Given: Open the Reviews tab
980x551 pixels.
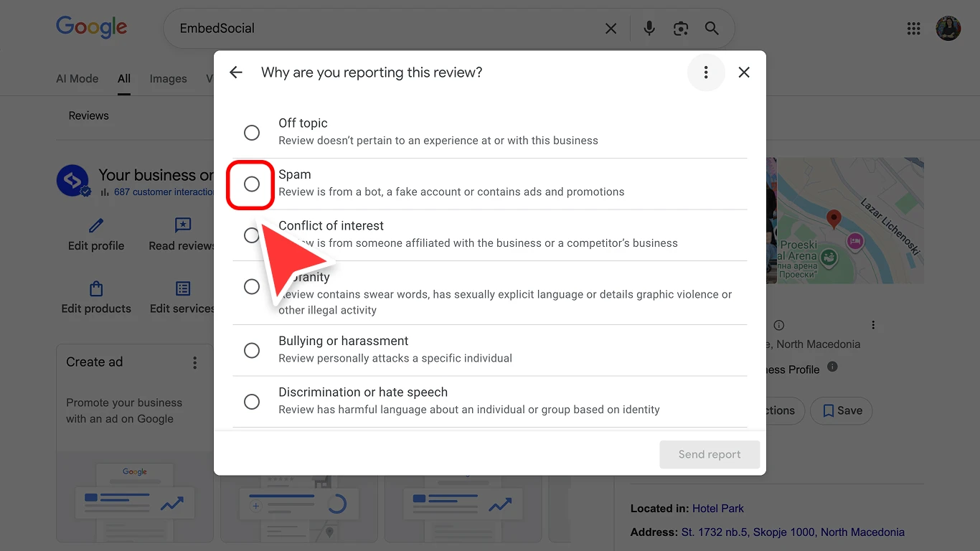Looking at the screenshot, I should (x=88, y=115).
